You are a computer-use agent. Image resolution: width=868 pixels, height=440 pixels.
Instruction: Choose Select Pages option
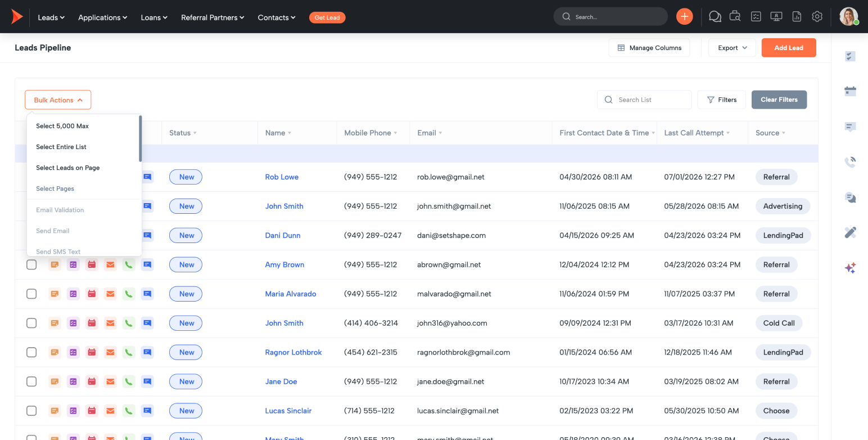[55, 188]
